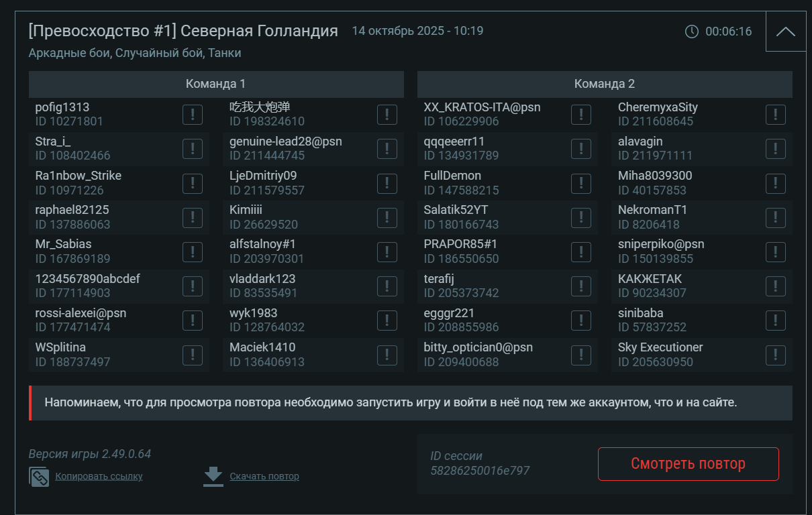Report player XX_KRATOS-ITA@psn
Viewport: 812px width, 515px height.
coord(581,115)
